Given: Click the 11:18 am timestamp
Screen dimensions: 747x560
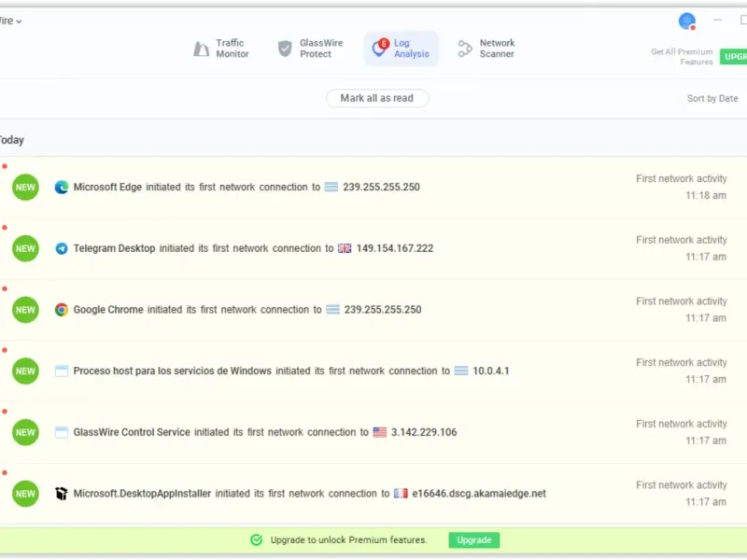Looking at the screenshot, I should tap(706, 196).
